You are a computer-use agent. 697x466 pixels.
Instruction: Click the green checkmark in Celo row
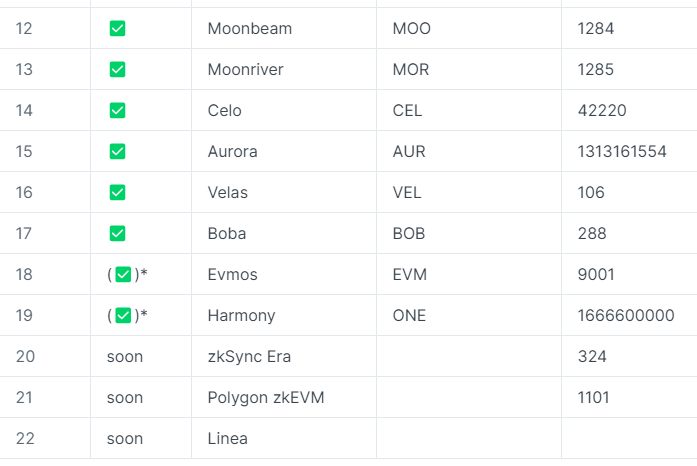pyautogui.click(x=117, y=111)
